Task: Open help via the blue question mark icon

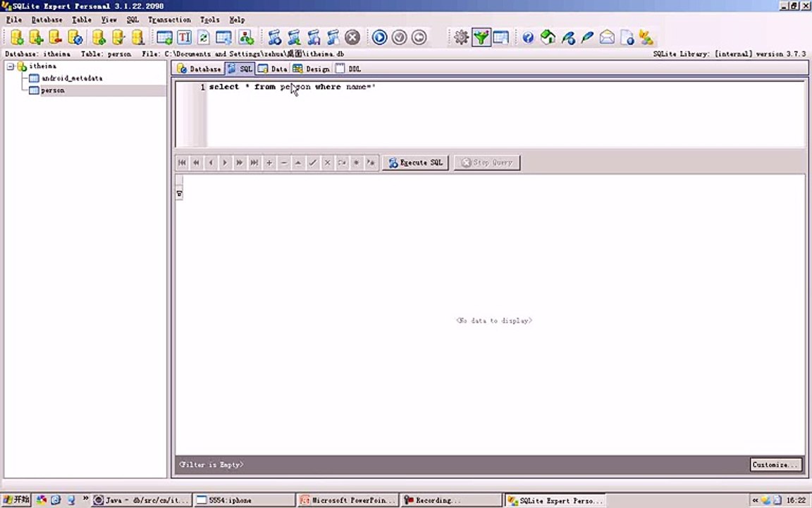Action: pos(528,37)
